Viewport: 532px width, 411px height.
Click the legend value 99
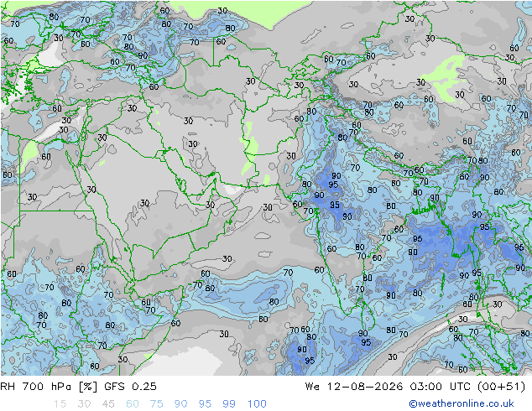[x=229, y=404]
